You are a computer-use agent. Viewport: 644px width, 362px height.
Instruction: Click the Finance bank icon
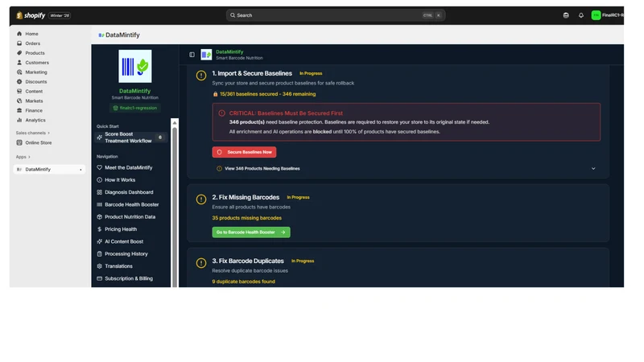point(19,110)
